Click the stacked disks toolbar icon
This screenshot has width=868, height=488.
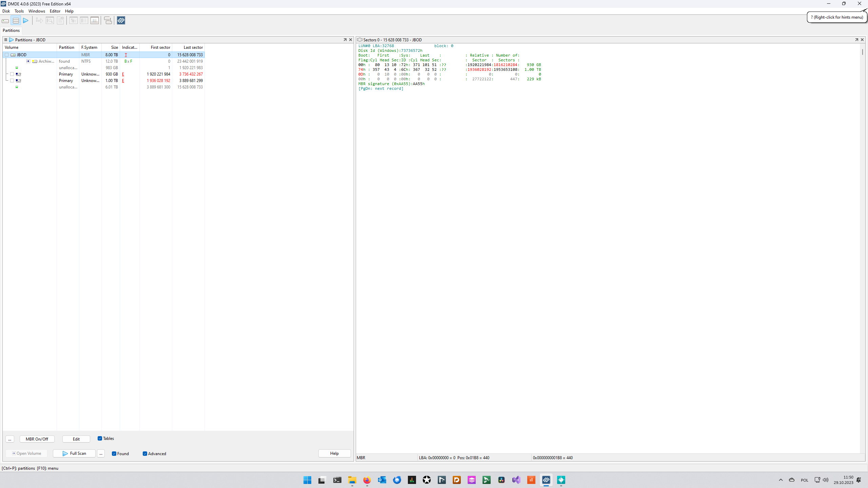(x=108, y=21)
